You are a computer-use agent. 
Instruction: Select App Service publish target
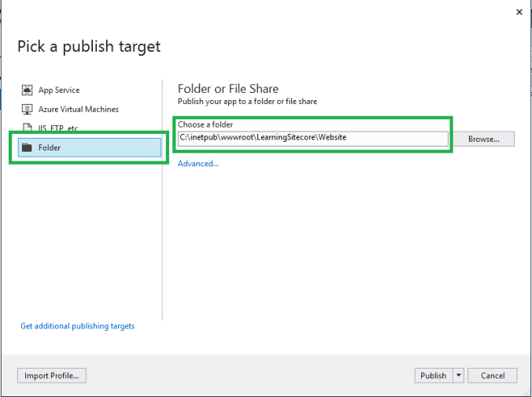59,91
